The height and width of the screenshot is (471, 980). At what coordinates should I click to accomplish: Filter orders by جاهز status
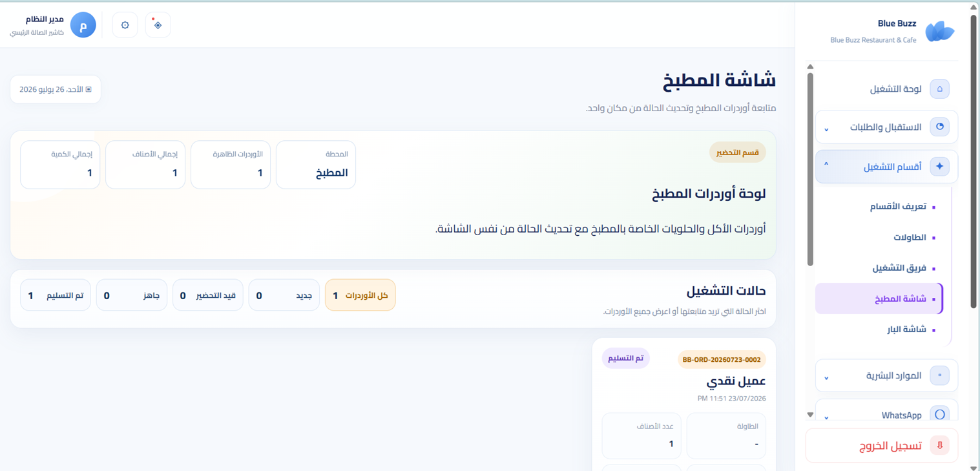pyautogui.click(x=132, y=295)
